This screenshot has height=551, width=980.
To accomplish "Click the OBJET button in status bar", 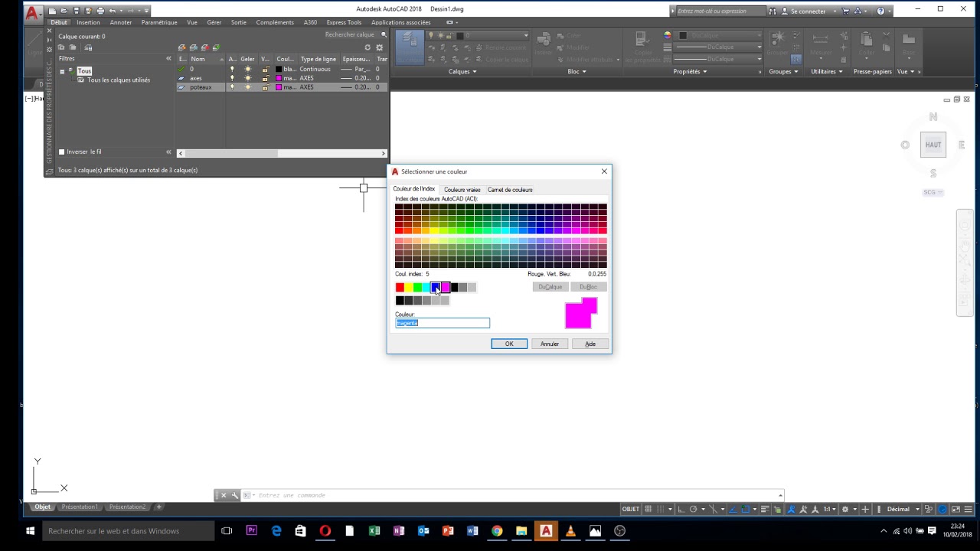I will (x=630, y=509).
